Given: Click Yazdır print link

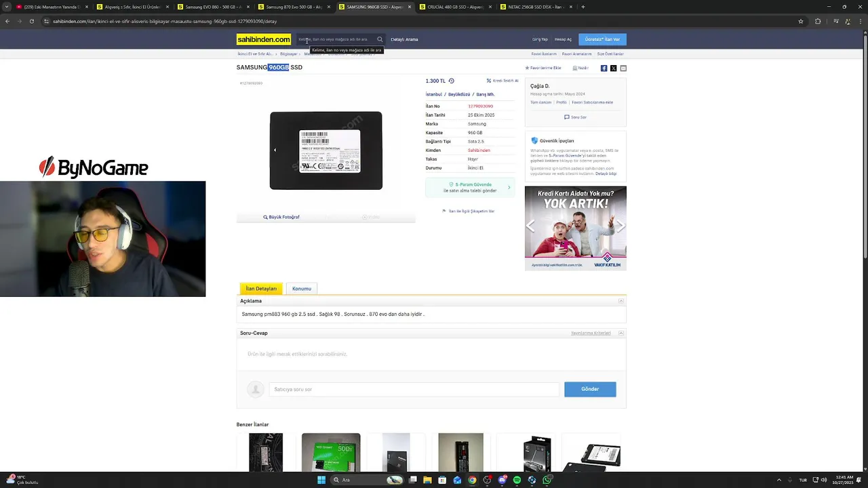Looking at the screenshot, I should tap(580, 68).
